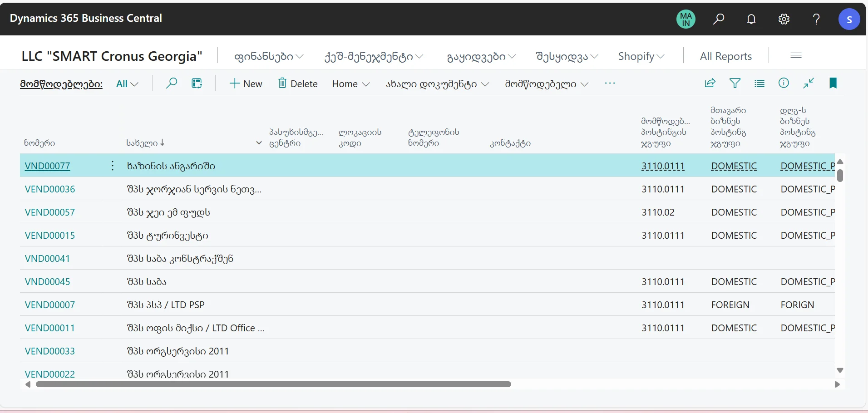Collapse the page with the arrows icon
The width and height of the screenshot is (868, 413).
coord(809,83)
